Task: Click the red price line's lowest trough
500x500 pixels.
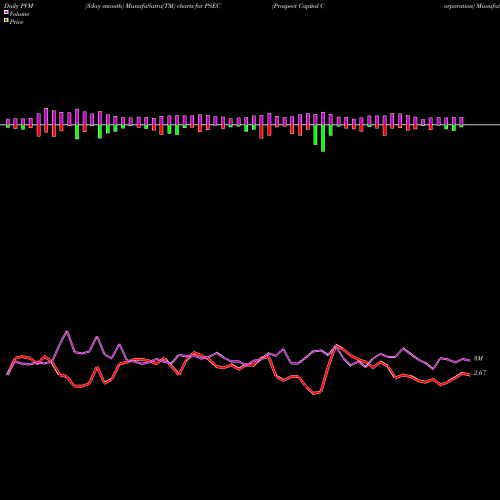Action: (x=314, y=394)
